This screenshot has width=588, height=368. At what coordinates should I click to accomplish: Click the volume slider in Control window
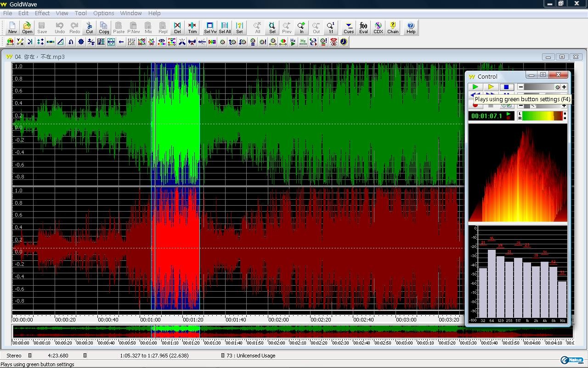point(539,87)
